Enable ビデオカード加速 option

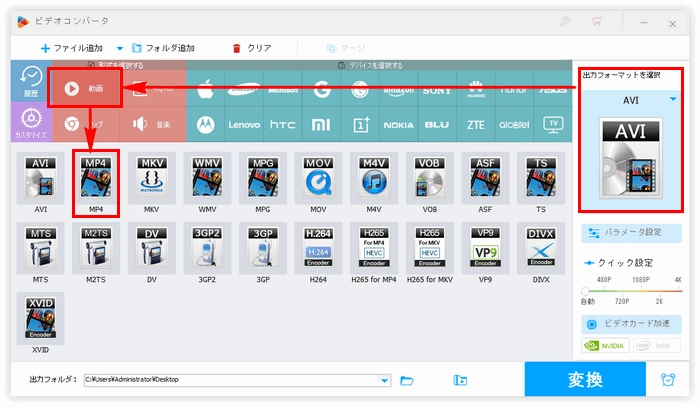point(632,325)
